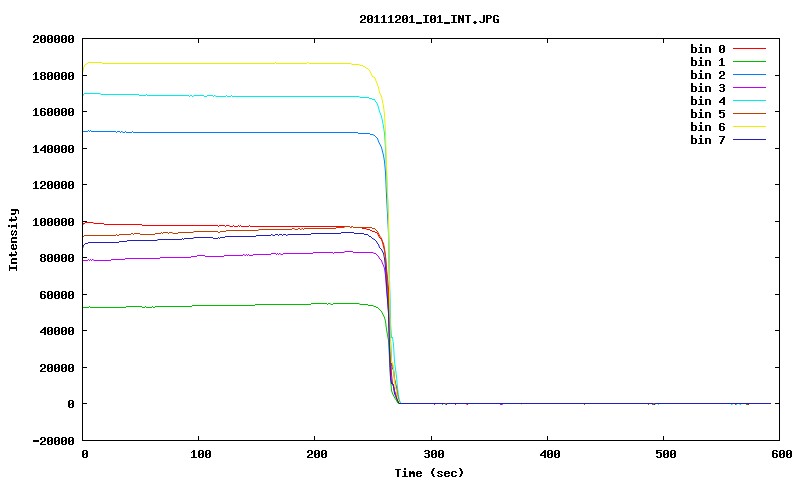Click the 200000 y-axis tick label
Image resolution: width=800 pixels, height=480 pixels.
tap(53, 39)
